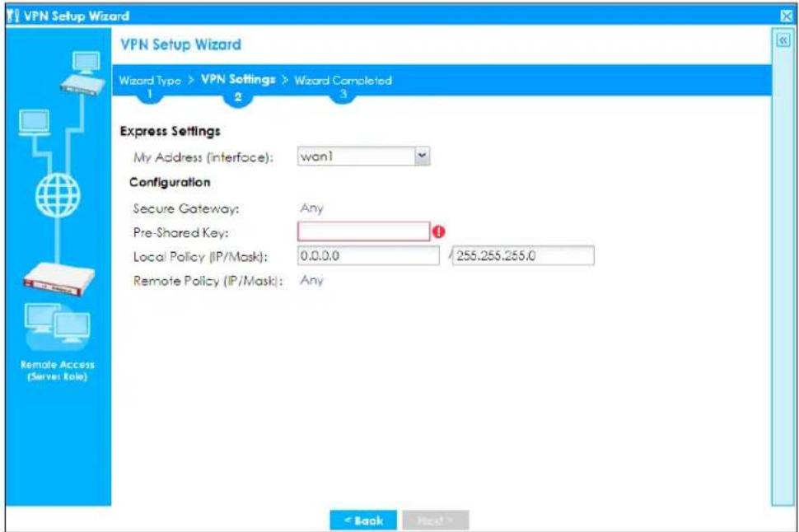Click the red error icon beside Pre-Shared Key
The width and height of the screenshot is (799, 532).
439,232
